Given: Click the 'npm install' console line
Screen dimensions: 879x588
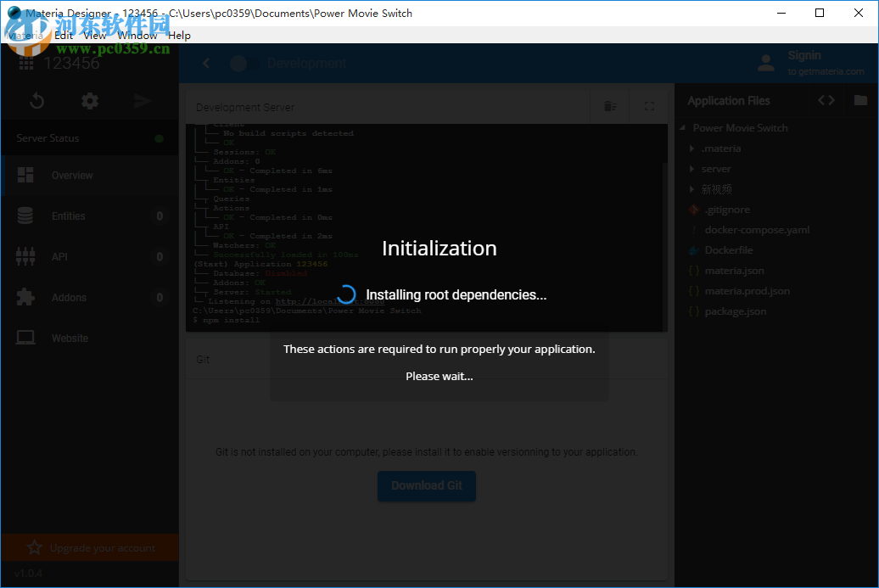Looking at the screenshot, I should (x=226, y=320).
